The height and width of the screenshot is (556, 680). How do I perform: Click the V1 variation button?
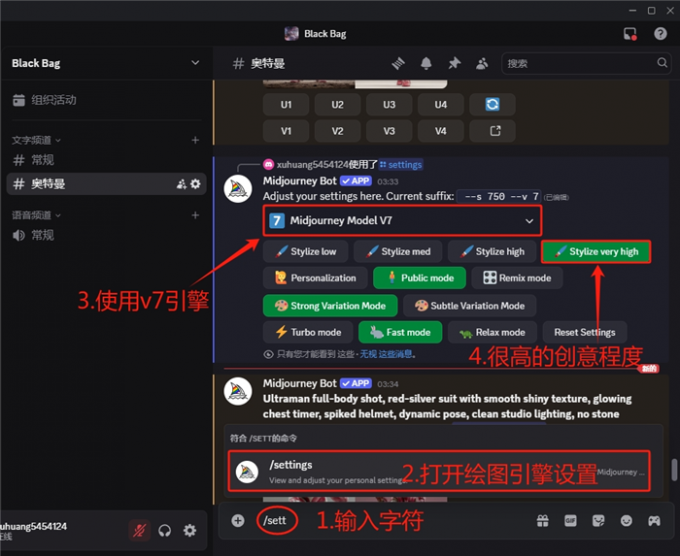286,131
